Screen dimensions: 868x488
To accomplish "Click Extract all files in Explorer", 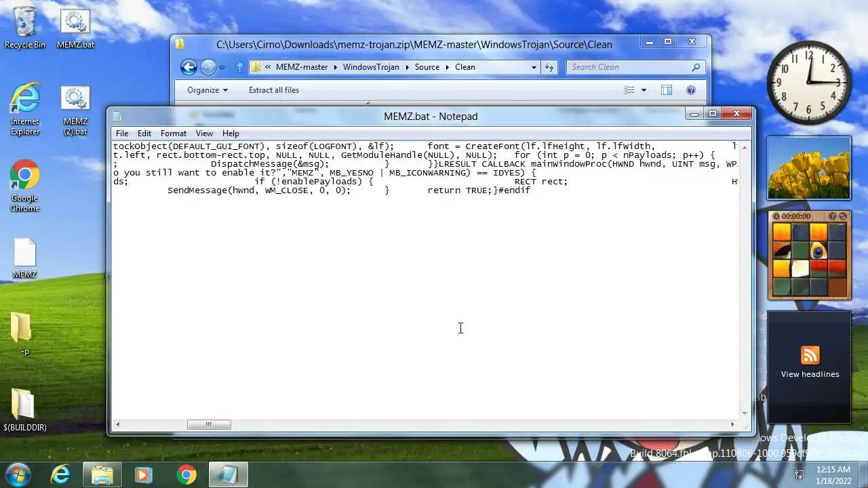I will 274,90.
